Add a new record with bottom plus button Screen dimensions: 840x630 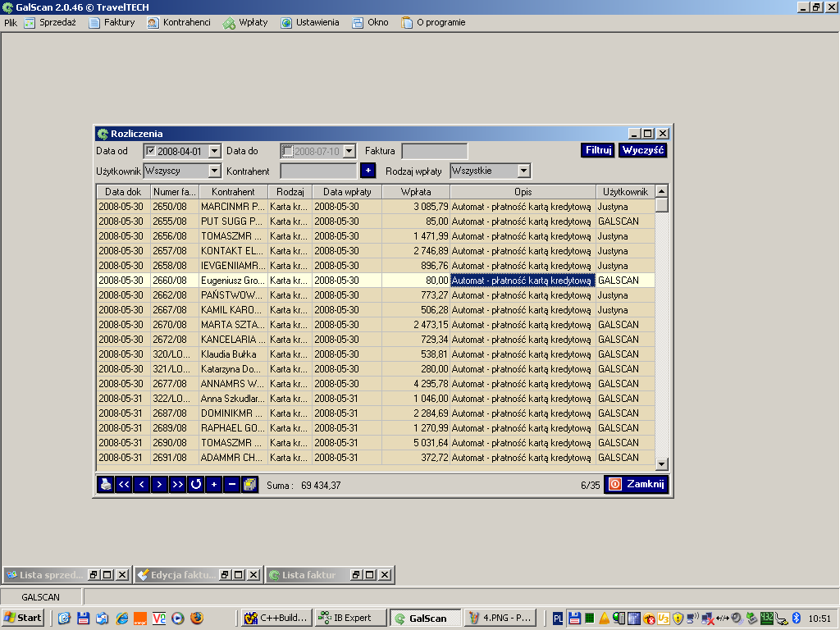[x=214, y=484]
